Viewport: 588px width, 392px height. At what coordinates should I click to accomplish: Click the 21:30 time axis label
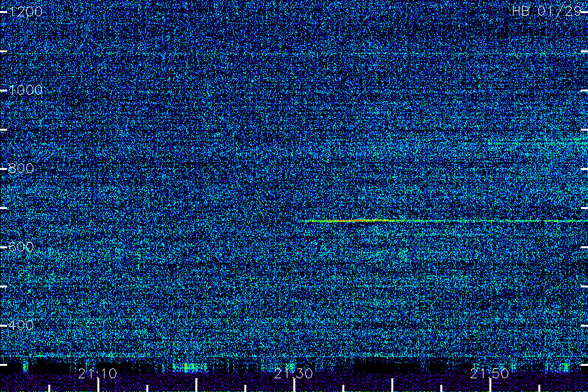pos(293,373)
